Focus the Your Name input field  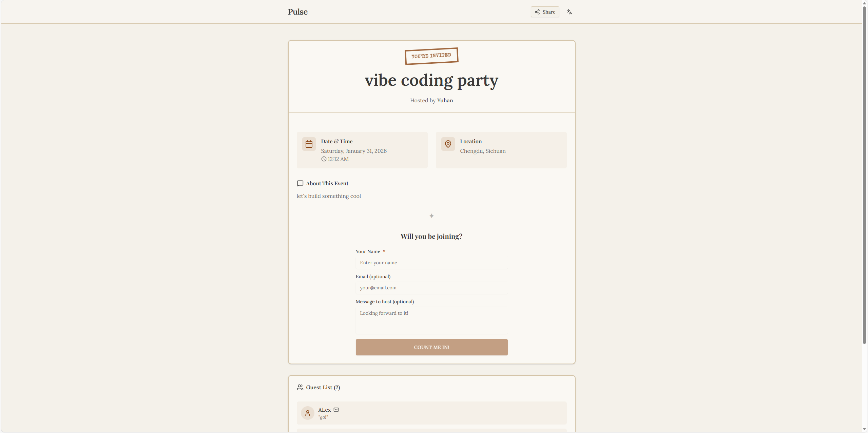pos(431,263)
